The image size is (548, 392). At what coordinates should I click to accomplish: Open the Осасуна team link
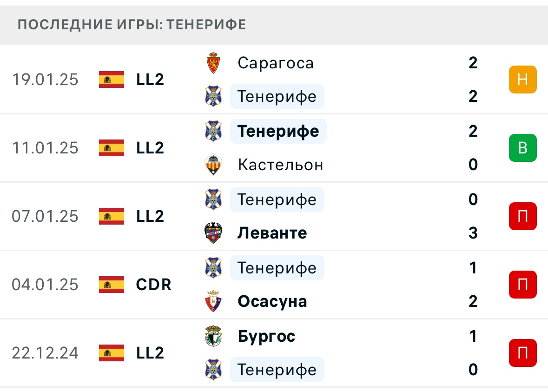[x=272, y=301]
